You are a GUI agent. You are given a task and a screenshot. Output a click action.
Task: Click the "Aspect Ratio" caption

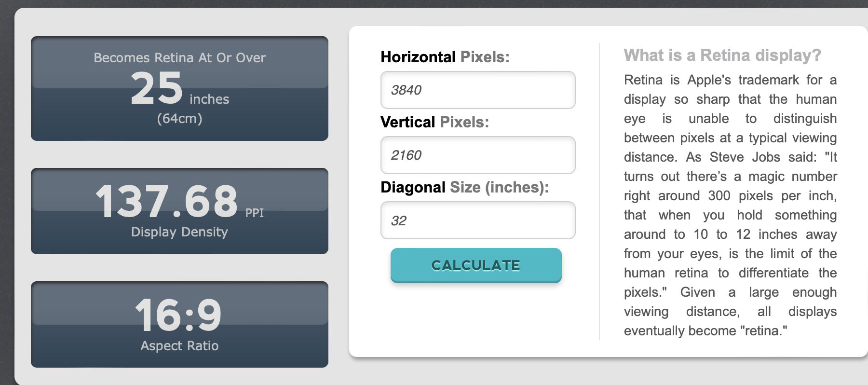coord(179,346)
